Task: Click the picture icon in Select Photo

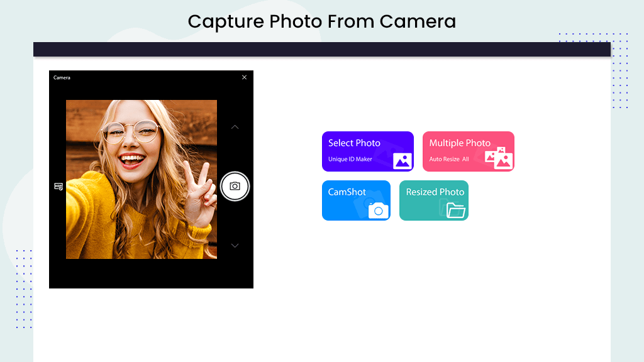Action: [402, 161]
